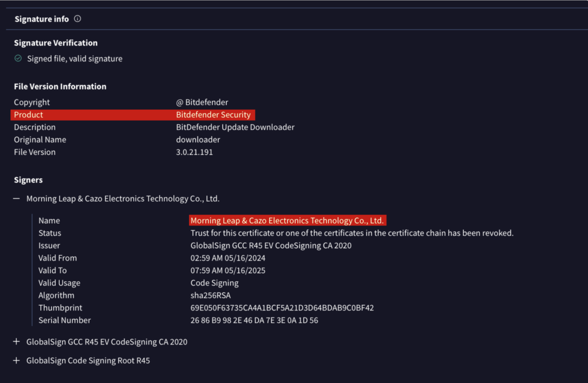Click the Issuer GlobalSign CA value

tap(271, 246)
